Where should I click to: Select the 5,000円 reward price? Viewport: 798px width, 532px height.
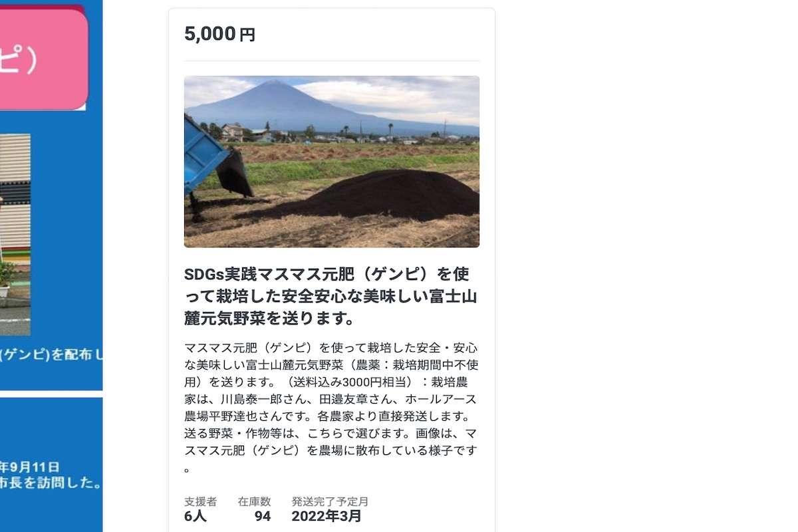pyautogui.click(x=219, y=33)
